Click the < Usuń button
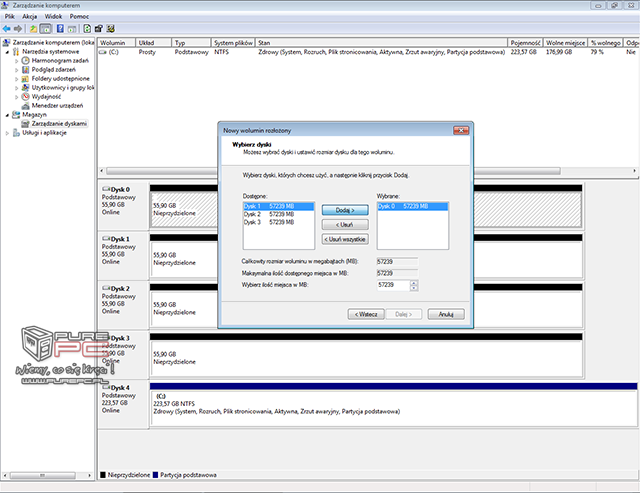 point(345,224)
